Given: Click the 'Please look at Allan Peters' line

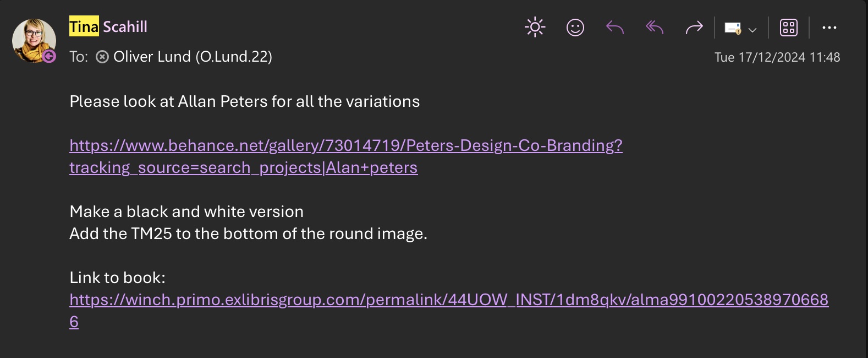Looking at the screenshot, I should point(244,101).
